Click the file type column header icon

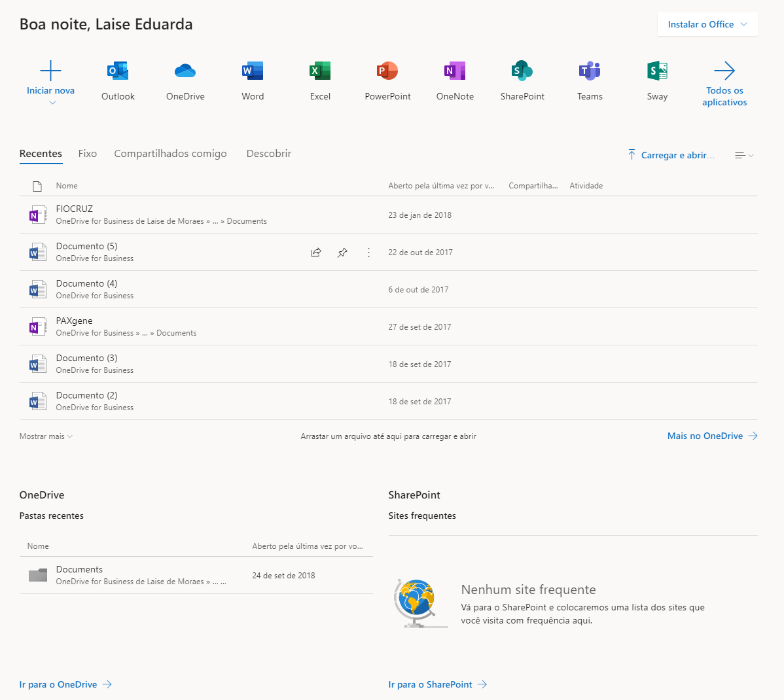click(x=37, y=186)
